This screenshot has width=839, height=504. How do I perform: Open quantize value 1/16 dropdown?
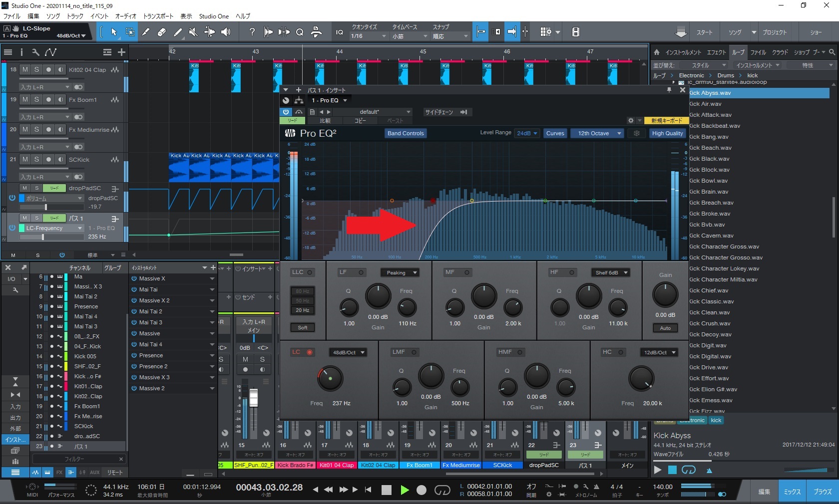click(369, 36)
